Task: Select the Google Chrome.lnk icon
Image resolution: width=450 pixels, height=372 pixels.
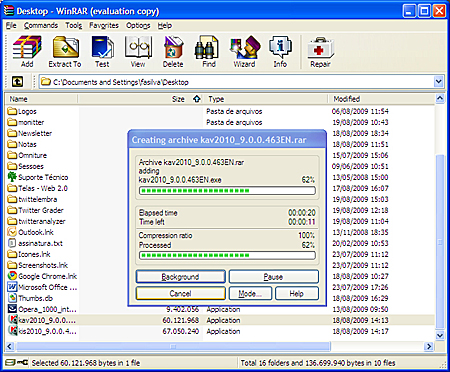Action: tap(12, 276)
